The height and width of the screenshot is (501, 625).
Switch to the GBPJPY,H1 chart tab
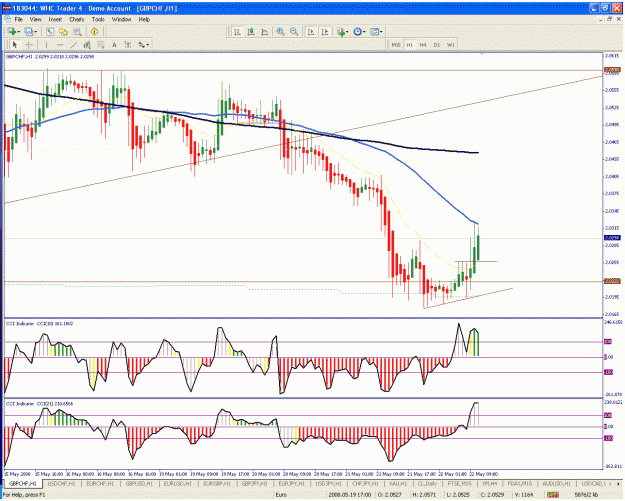(254, 484)
